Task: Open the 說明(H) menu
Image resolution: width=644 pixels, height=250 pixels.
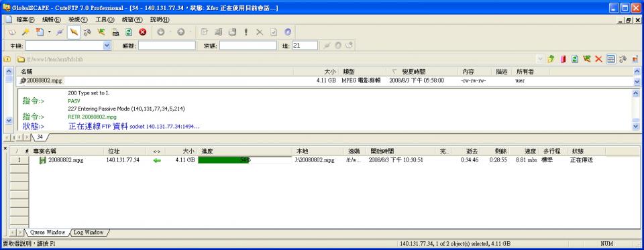Action: click(160, 19)
